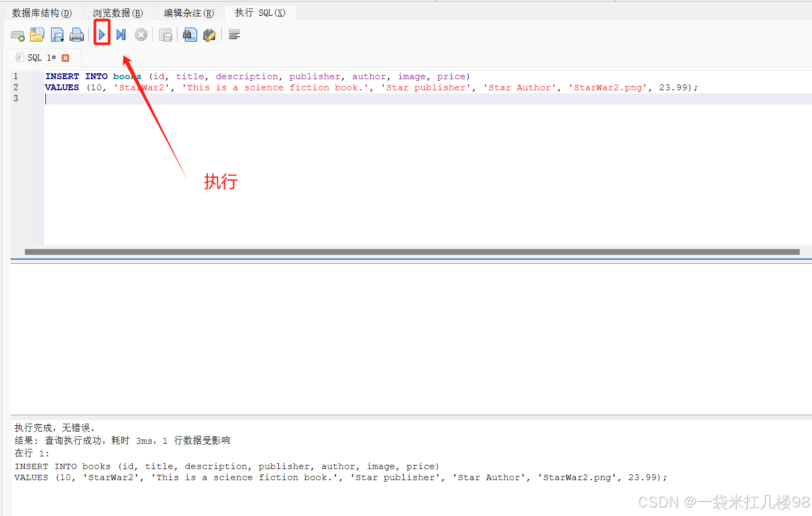The image size is (812, 516).
Task: Place cursor on empty editor line 3
Action: pyautogui.click(x=427, y=99)
